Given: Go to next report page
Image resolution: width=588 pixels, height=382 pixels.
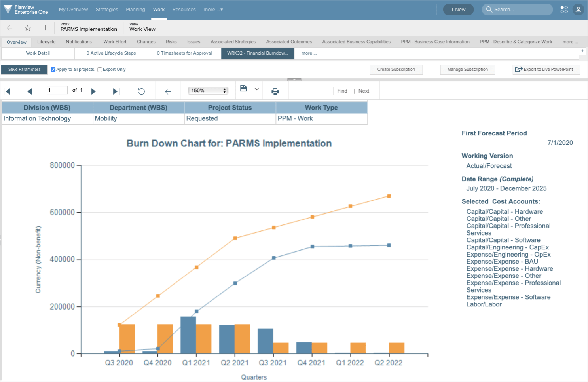Looking at the screenshot, I should click(93, 91).
